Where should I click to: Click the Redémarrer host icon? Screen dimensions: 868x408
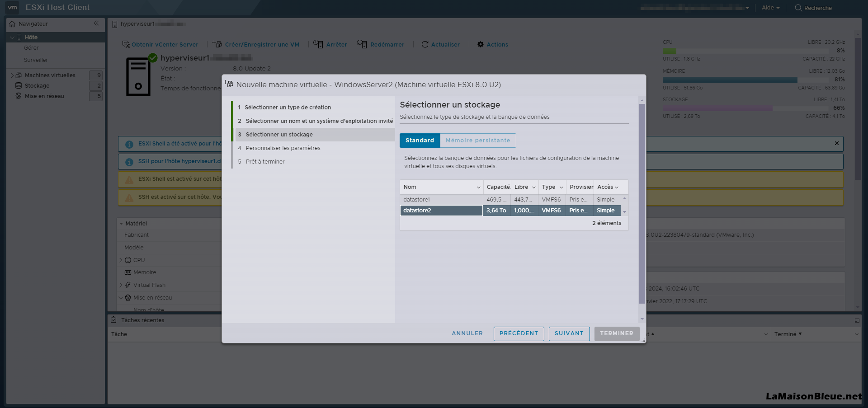click(x=362, y=44)
